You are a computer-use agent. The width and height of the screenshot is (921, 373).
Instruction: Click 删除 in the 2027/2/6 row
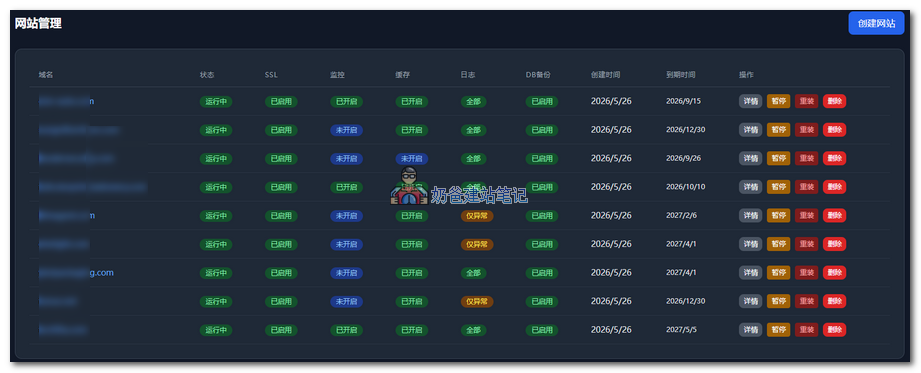click(834, 216)
